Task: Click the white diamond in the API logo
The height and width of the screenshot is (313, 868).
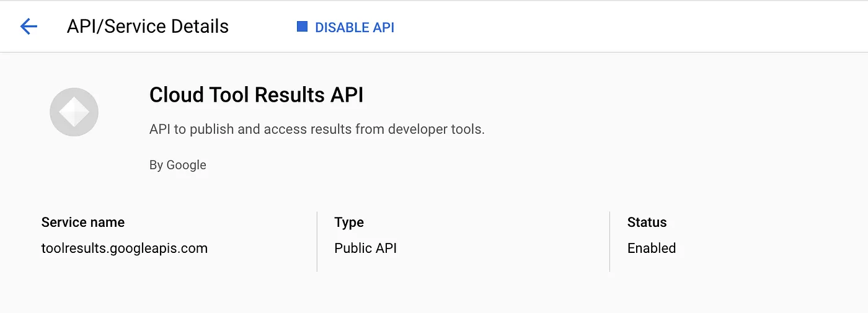Action: point(74,113)
